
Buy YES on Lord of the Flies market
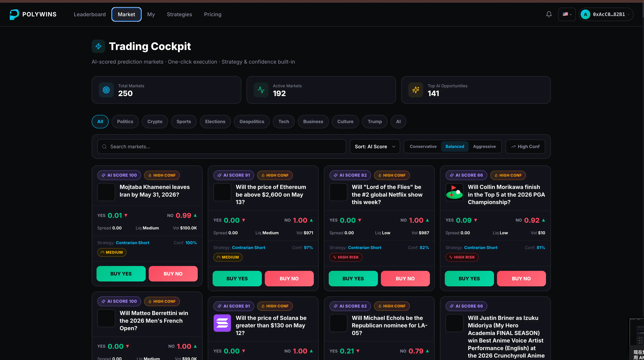point(353,278)
